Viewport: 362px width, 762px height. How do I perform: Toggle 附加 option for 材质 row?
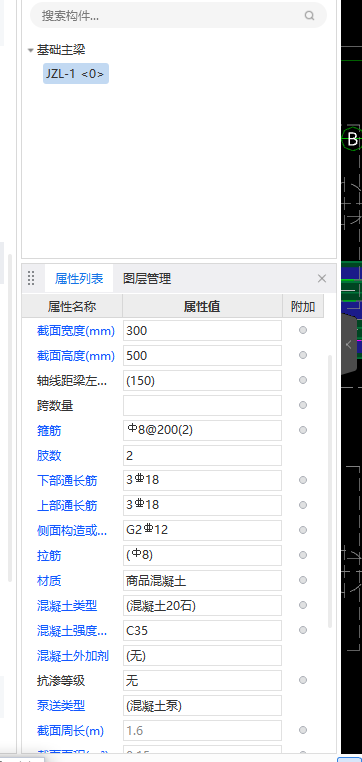coord(303,580)
